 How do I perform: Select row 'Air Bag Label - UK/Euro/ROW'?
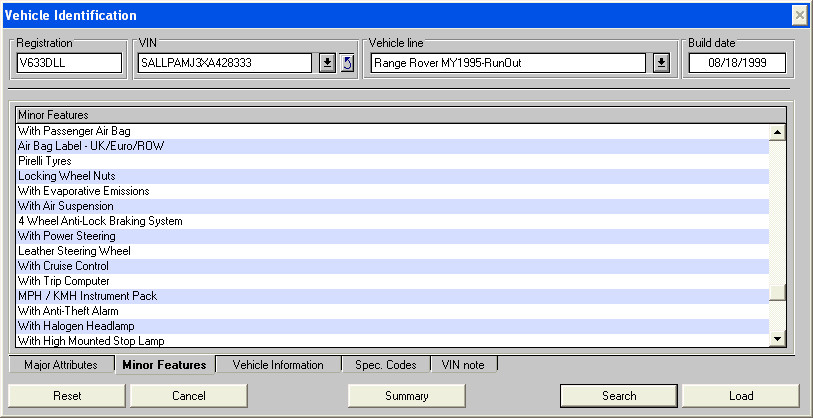pyautogui.click(x=393, y=146)
